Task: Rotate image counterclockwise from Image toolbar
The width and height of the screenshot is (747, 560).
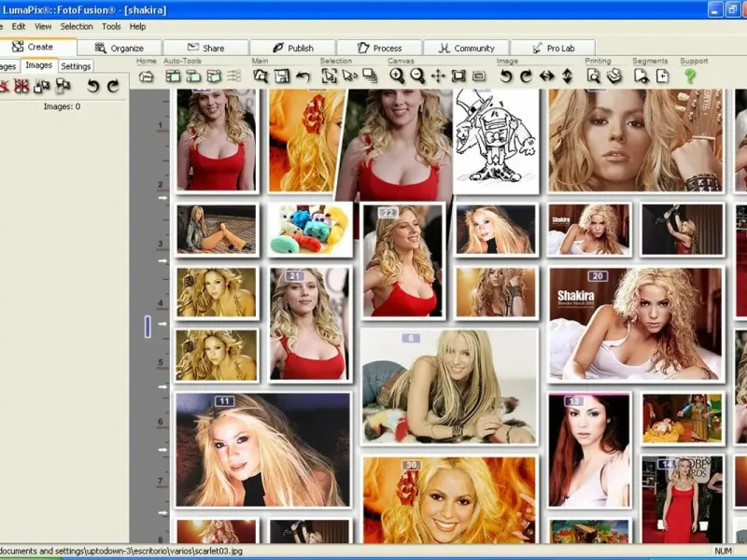Action: tap(505, 77)
